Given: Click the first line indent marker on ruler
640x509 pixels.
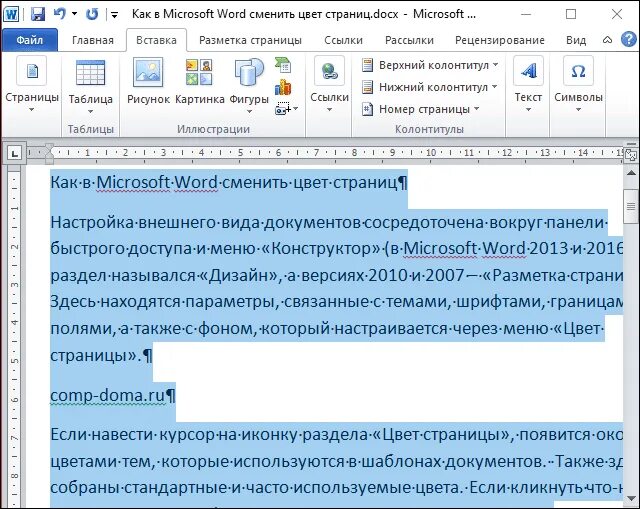Looking at the screenshot, I should coord(49,149).
